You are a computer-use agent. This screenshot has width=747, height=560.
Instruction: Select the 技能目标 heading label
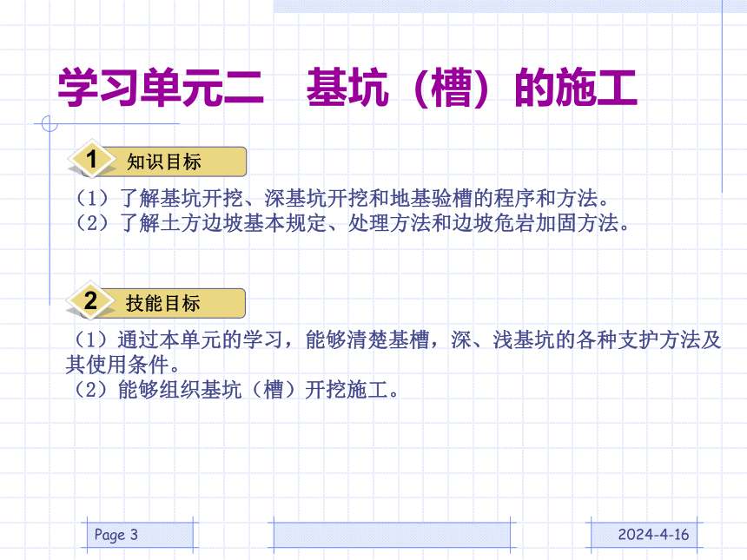click(163, 303)
